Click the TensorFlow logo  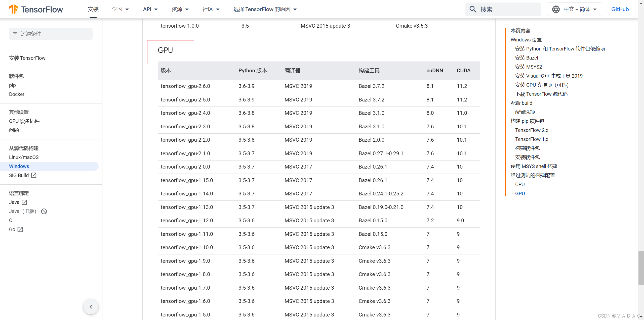tap(36, 9)
